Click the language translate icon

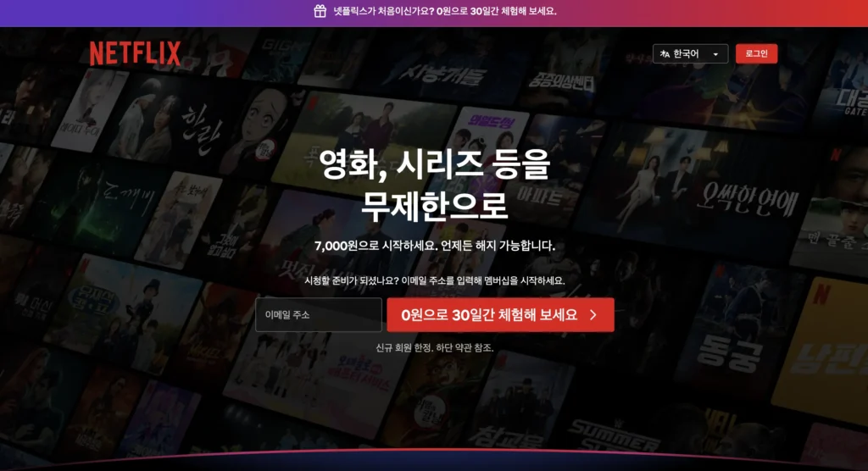point(665,53)
